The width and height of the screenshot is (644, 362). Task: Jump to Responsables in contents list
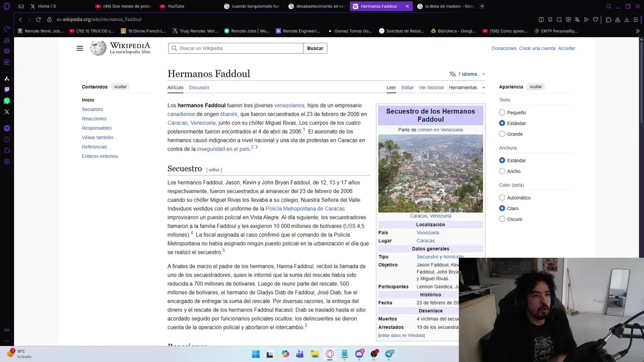[x=97, y=128]
